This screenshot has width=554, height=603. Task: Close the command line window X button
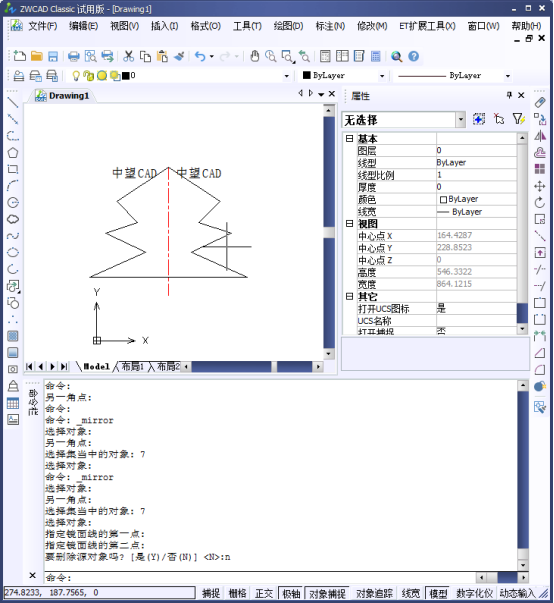[33, 575]
